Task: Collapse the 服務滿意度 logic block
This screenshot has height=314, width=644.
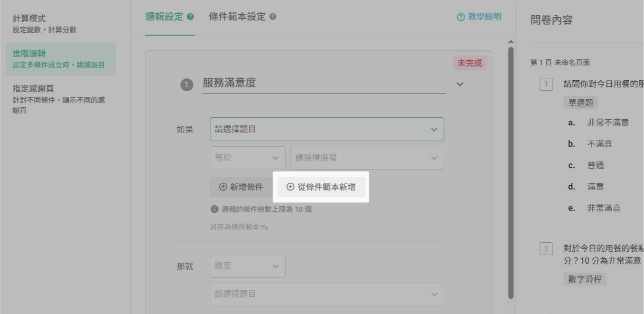Action: (x=459, y=84)
